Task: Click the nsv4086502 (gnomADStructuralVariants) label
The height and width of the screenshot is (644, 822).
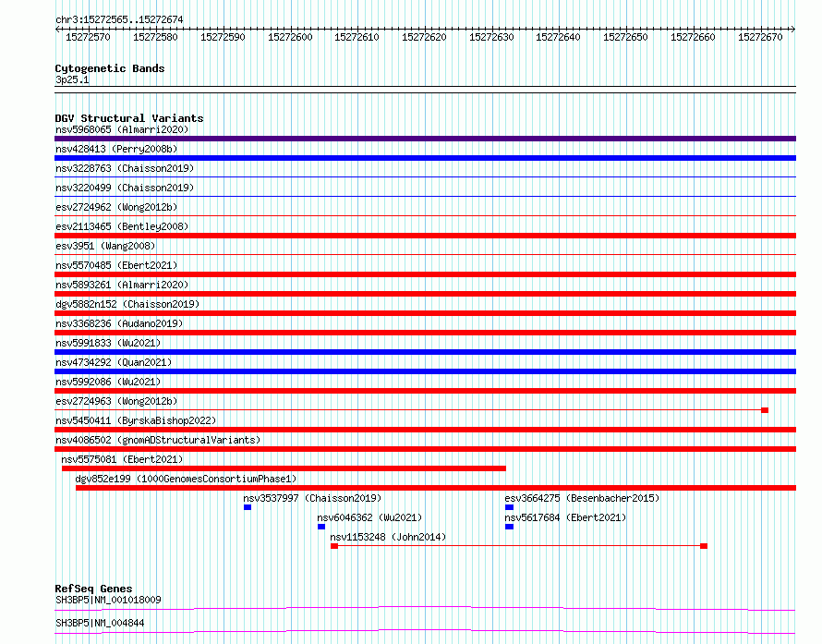Action: pos(158,440)
